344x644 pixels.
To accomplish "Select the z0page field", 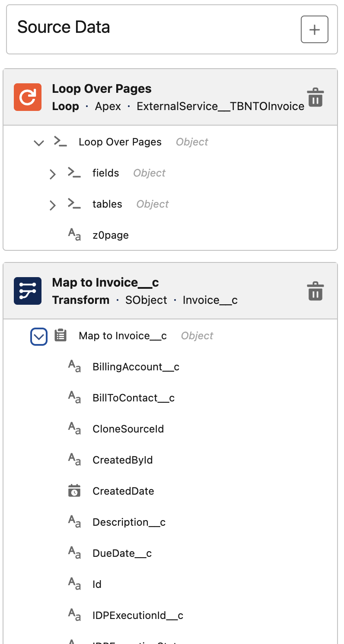I will pos(111,235).
